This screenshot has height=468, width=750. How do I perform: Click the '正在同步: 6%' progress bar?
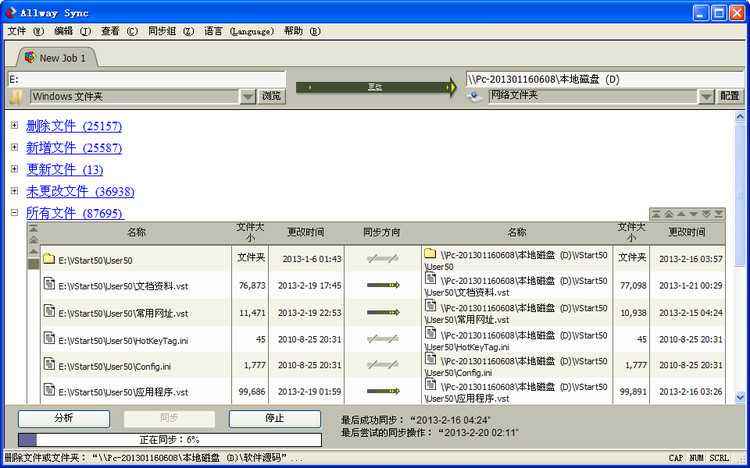(x=170, y=440)
